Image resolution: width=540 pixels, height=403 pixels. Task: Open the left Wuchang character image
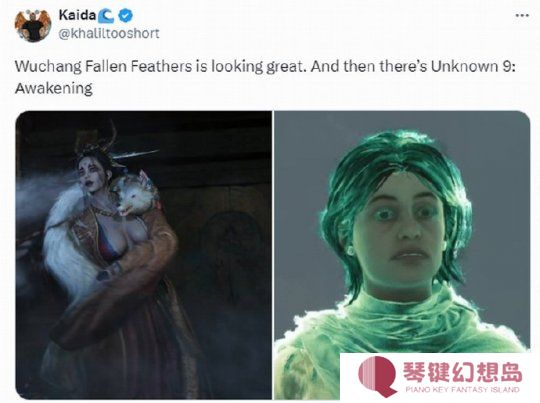[144, 255]
